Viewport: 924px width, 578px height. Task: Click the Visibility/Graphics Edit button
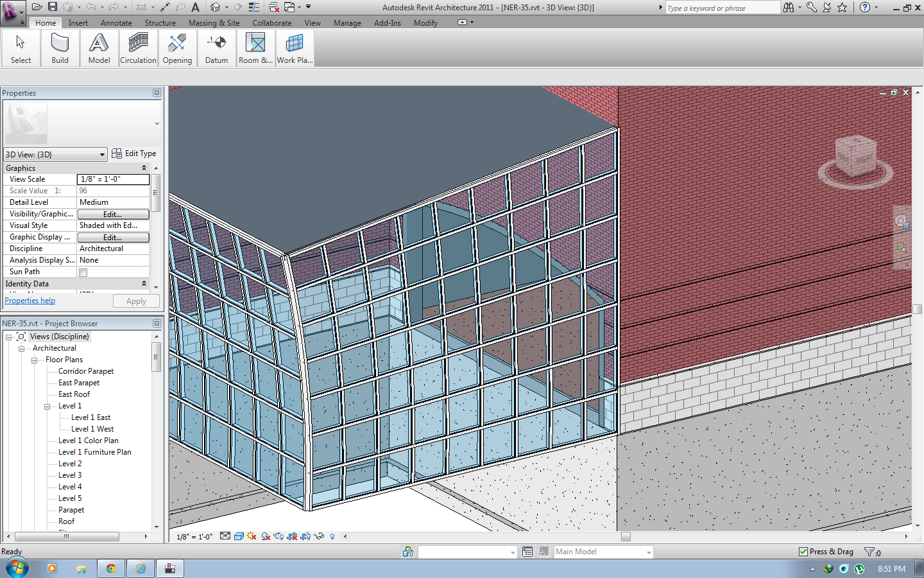(113, 215)
